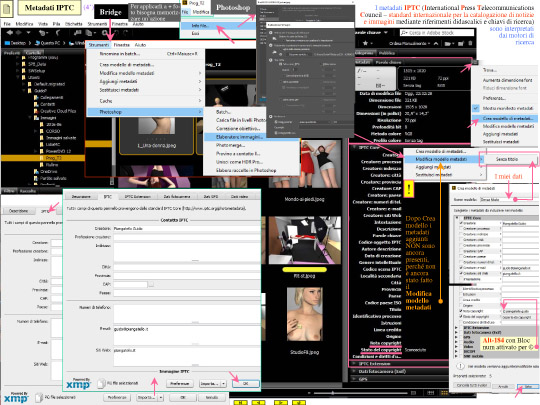Click Salva in Crea modello dialog
The width and height of the screenshot is (540, 405).
(x=528, y=386)
